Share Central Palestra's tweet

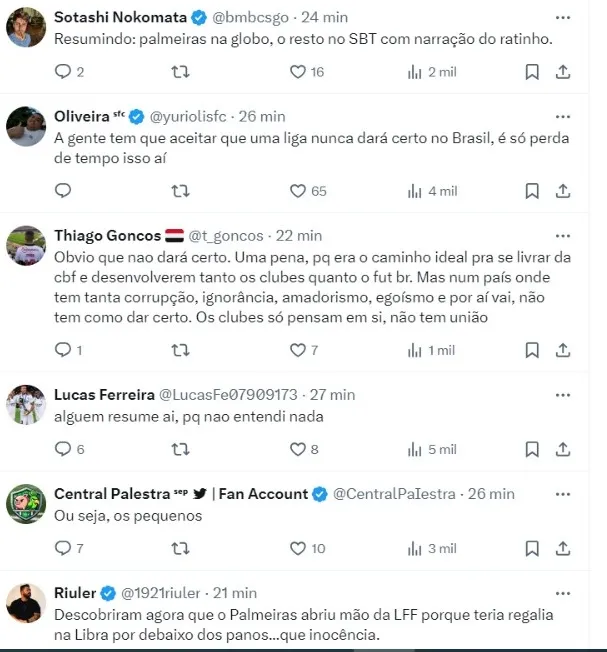(563, 548)
